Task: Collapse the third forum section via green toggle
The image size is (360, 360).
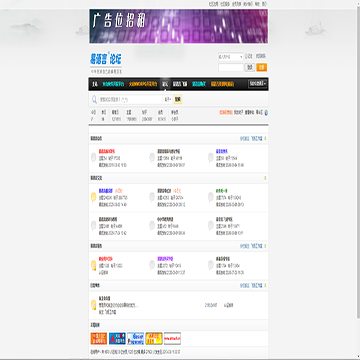Action: click(265, 246)
